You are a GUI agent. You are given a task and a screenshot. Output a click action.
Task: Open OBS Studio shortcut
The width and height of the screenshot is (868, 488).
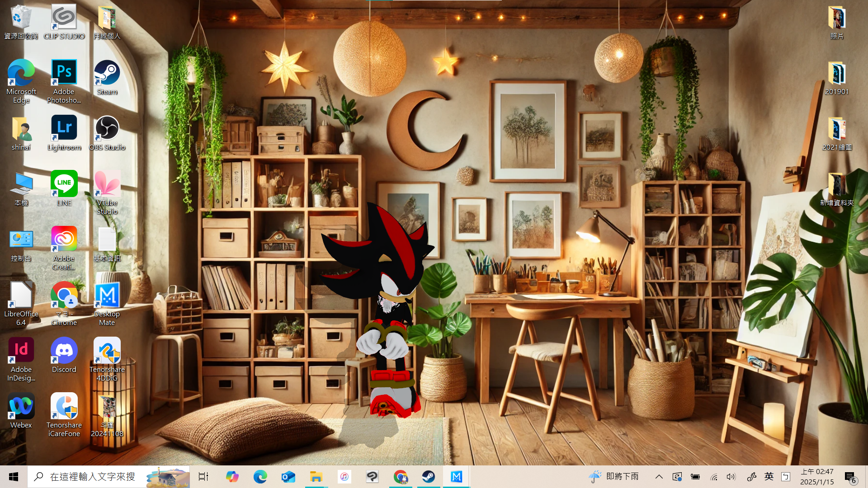107,133
